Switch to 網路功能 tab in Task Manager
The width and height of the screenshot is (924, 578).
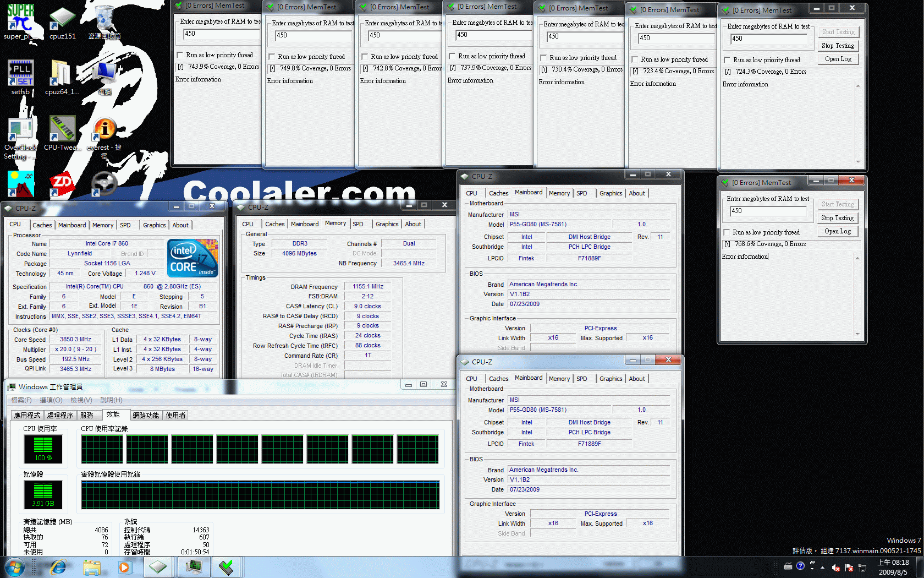click(x=146, y=416)
